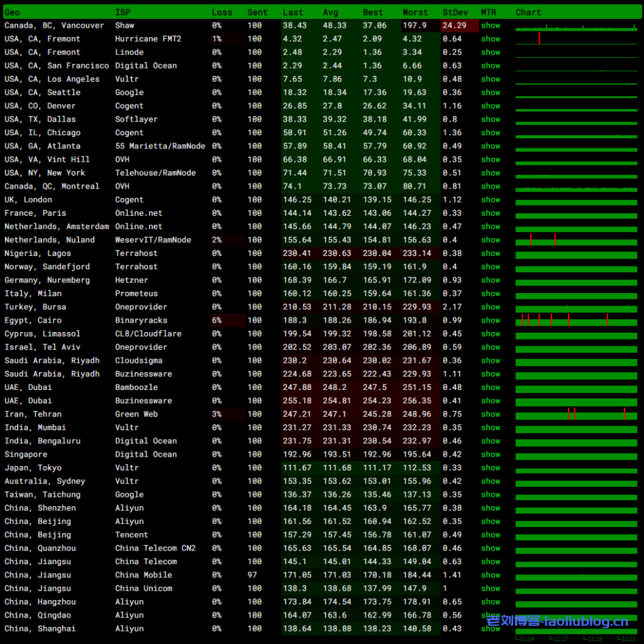Screen dimensions: 644x644
Task: Select the Loss column header
Action: pyautogui.click(x=222, y=12)
